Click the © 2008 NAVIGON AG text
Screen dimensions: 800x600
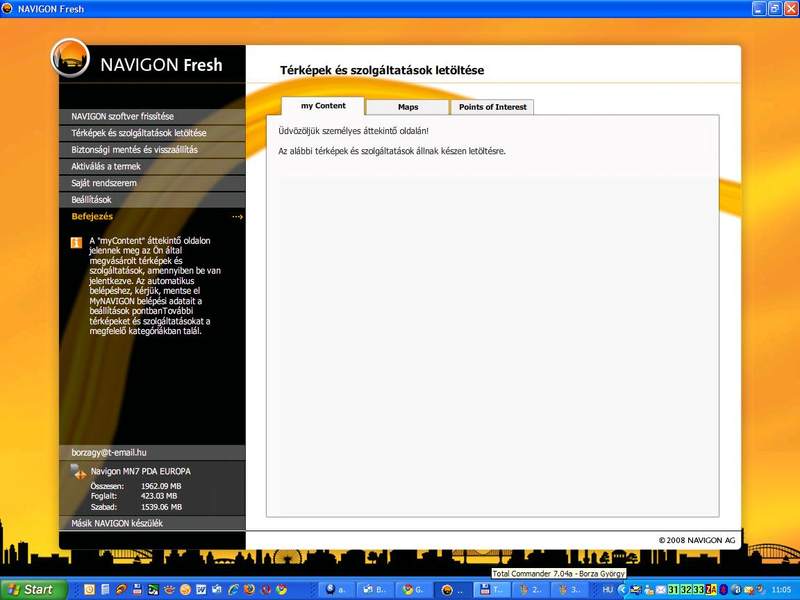coord(697,540)
